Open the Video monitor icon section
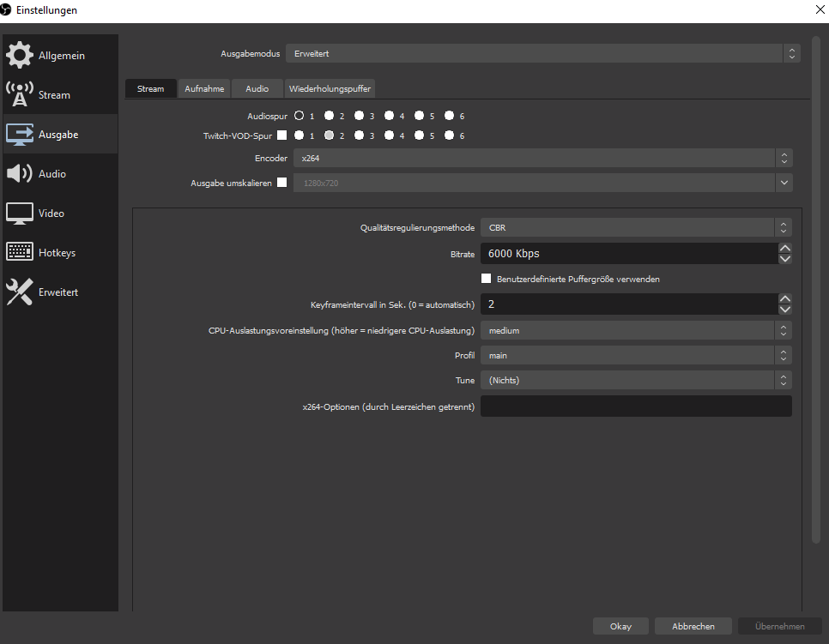829x644 pixels. pos(20,214)
